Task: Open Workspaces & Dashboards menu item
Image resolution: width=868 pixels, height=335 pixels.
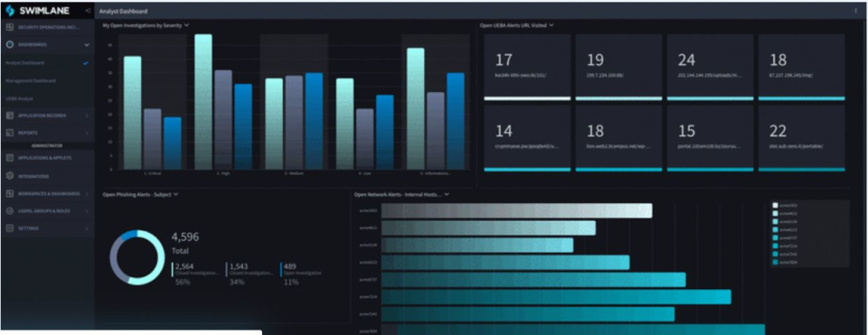Action: [x=47, y=193]
